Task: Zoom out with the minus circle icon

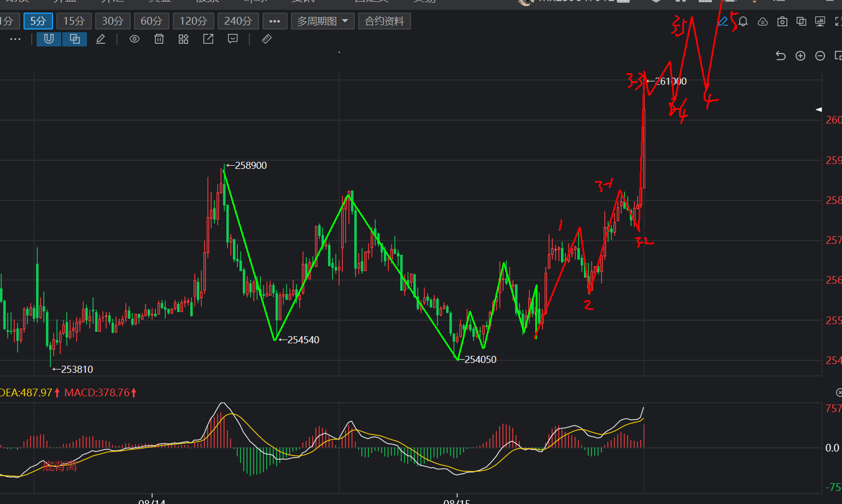Action: [x=820, y=56]
